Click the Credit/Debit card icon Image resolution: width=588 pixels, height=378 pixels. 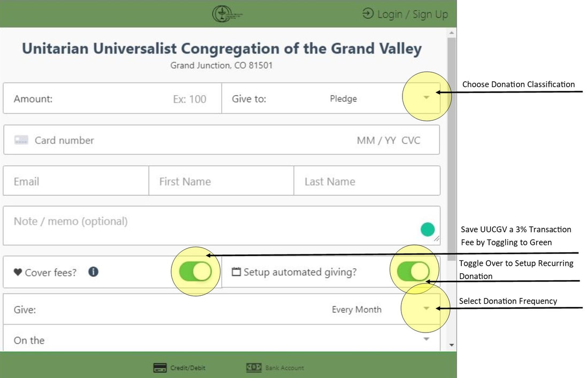160,368
